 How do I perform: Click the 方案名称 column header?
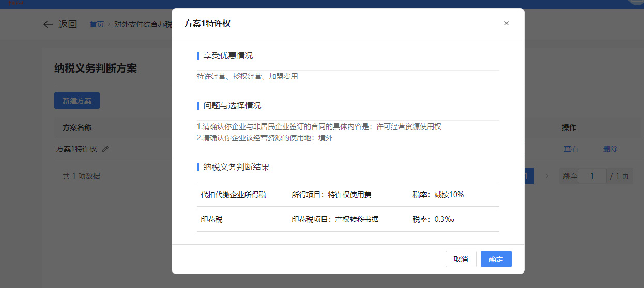pos(77,127)
